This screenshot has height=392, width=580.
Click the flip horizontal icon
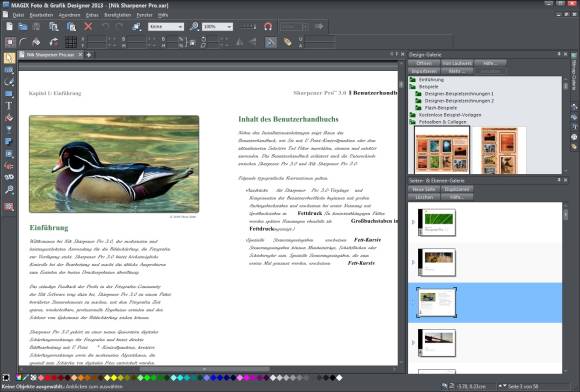coord(240,42)
